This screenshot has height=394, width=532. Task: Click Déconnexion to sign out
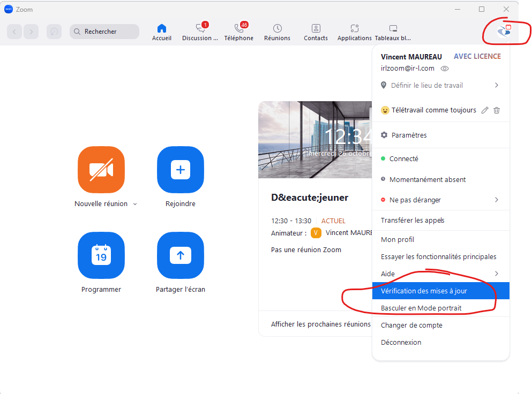[x=441, y=343]
